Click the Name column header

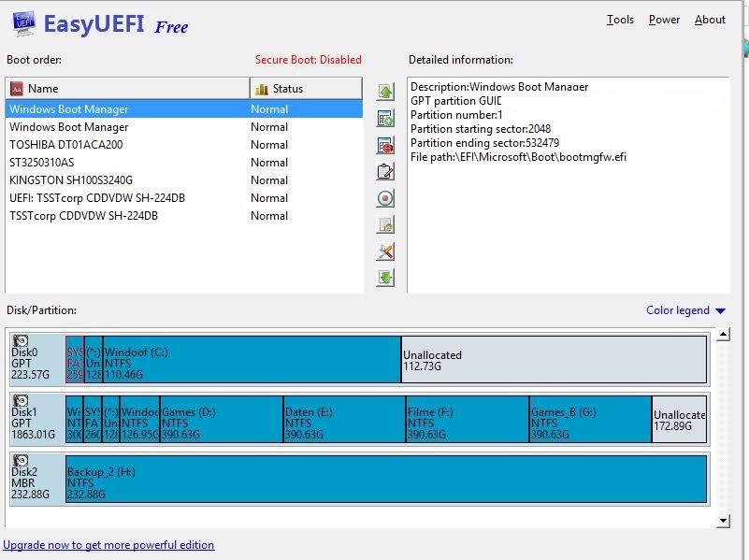pyautogui.click(x=127, y=89)
